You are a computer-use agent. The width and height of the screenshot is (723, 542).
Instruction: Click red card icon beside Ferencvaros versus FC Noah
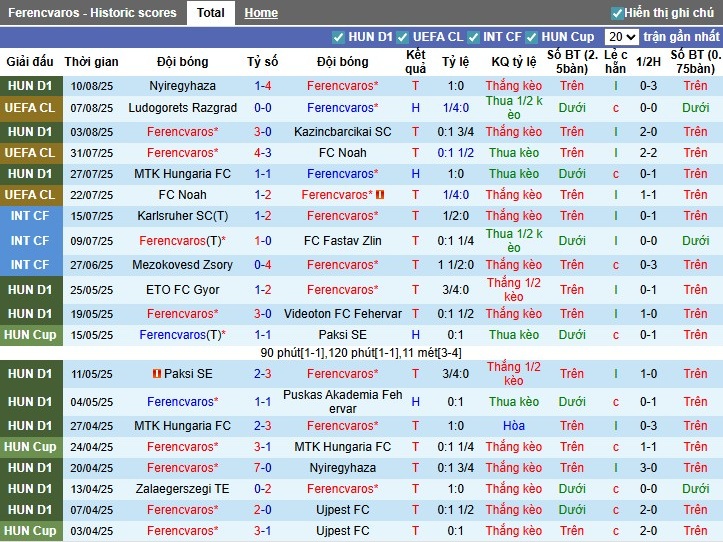point(381,195)
